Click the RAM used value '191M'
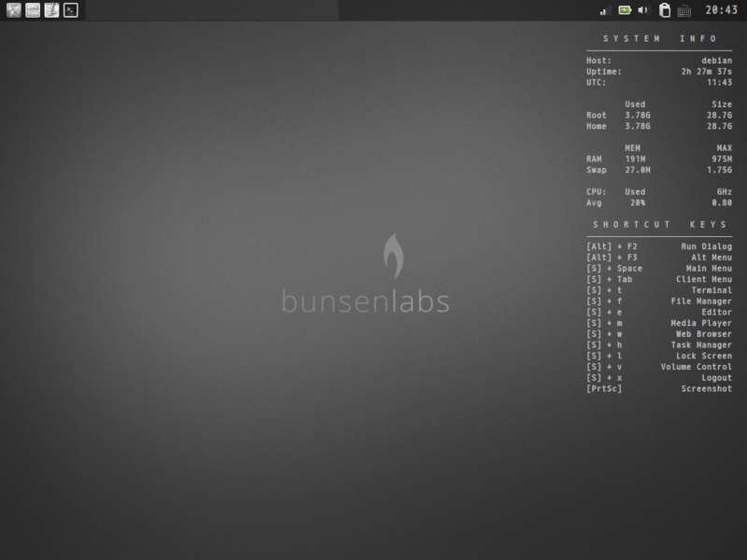 635,159
